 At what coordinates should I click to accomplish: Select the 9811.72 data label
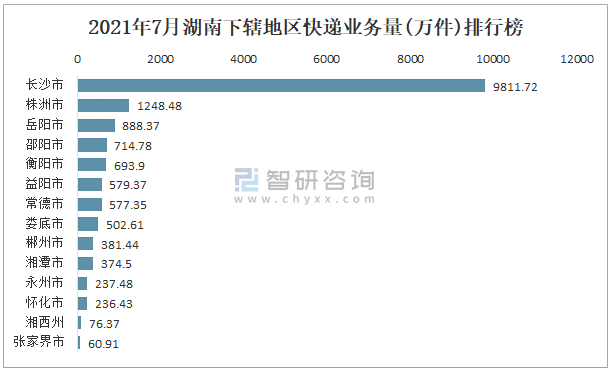515,87
